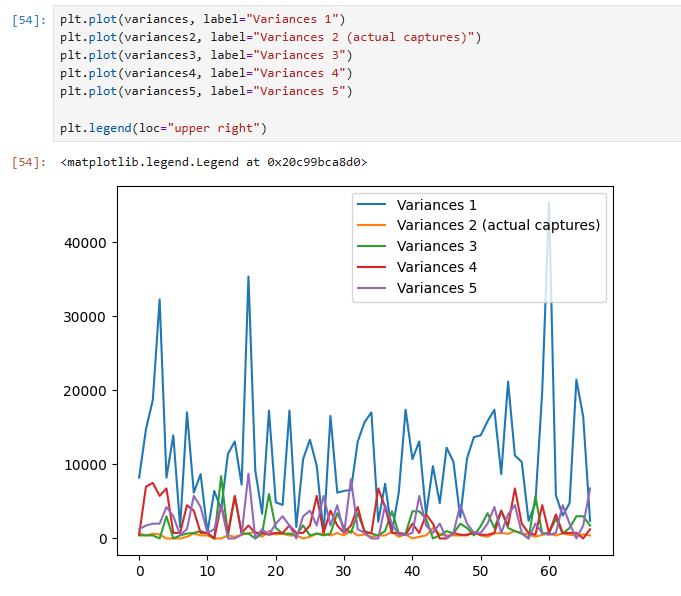The width and height of the screenshot is (681, 596).
Task: Click the y-axis label 30000
Action: (85, 317)
